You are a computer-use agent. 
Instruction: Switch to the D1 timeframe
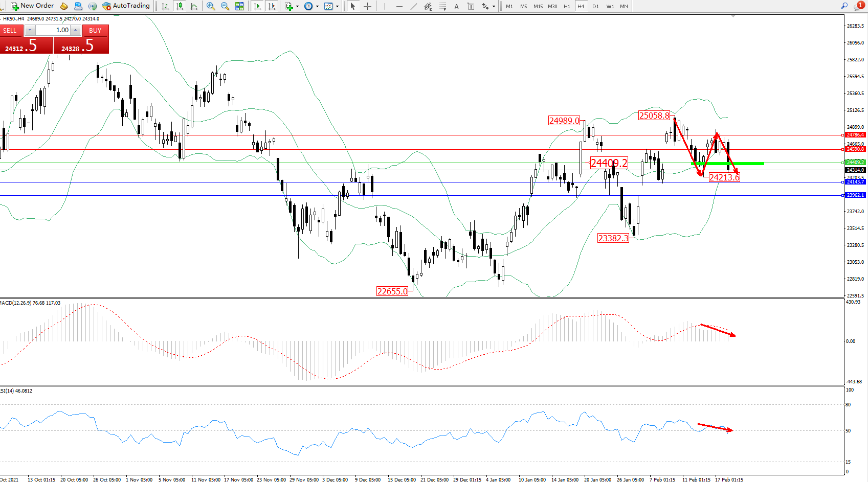595,6
